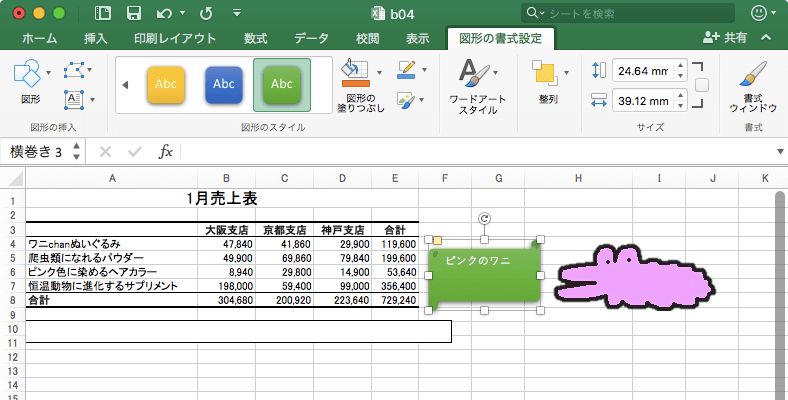The width and height of the screenshot is (788, 400).
Task: Click the yellow shape adjustment handle
Action: coord(437,241)
